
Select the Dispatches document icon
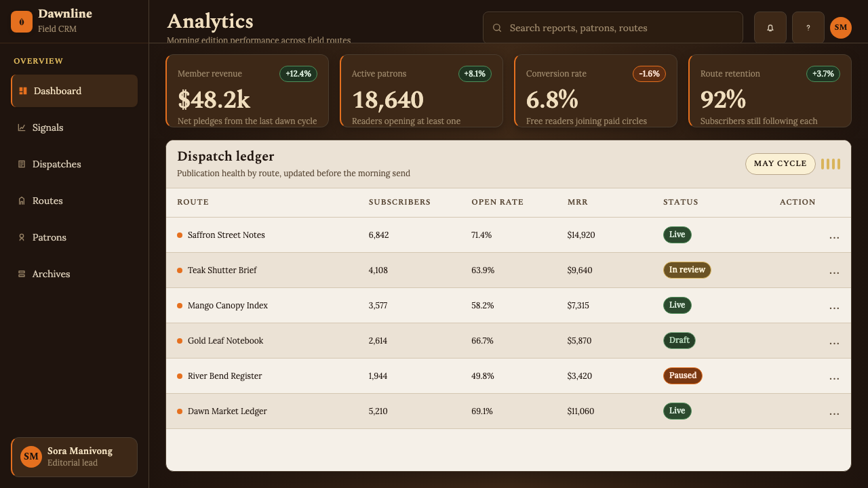click(22, 164)
